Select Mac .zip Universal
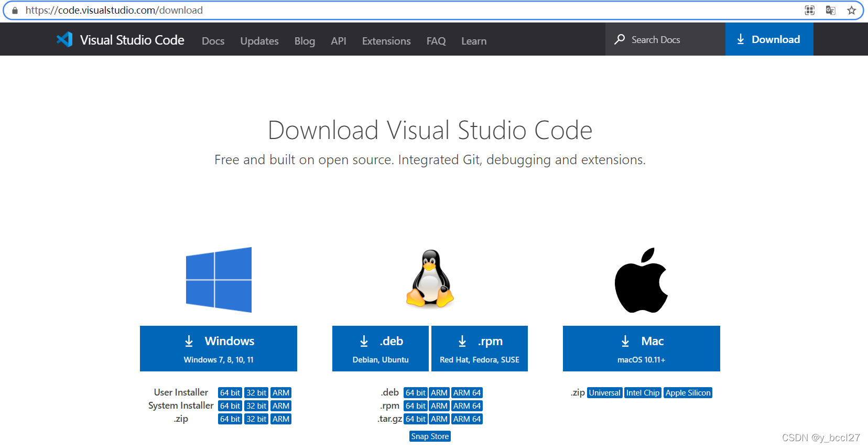868x448 pixels. 605,392
